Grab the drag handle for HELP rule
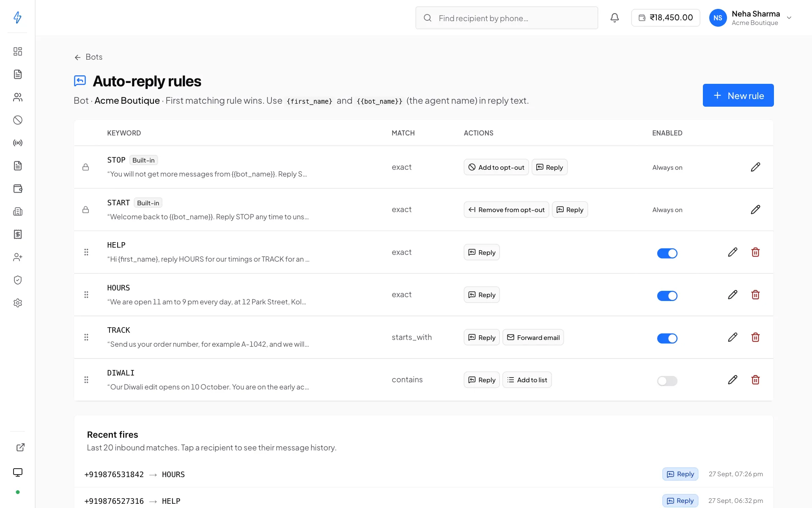The height and width of the screenshot is (508, 812). click(86, 252)
